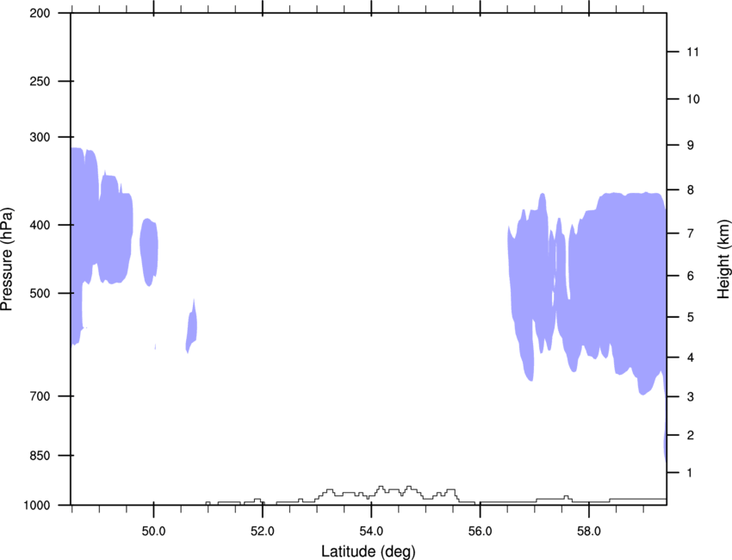Click the 850 pressure tick label
The width and height of the screenshot is (732, 560).
coord(40,456)
